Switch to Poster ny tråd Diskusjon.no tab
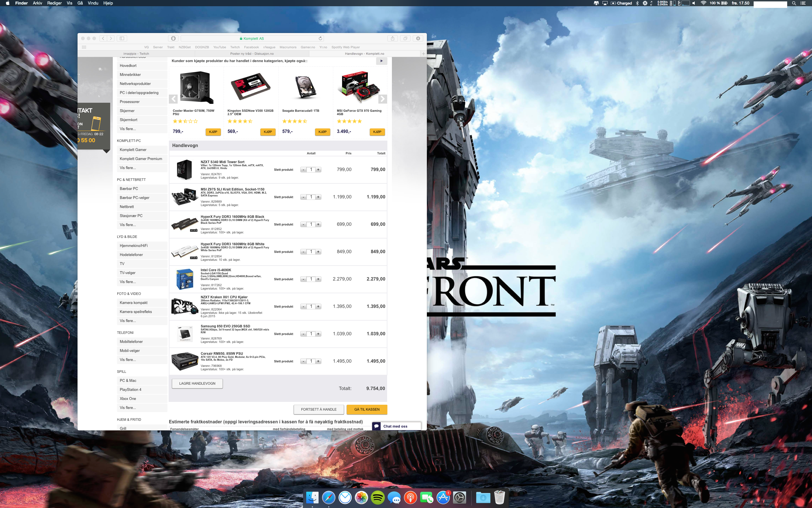The height and width of the screenshot is (508, 812). [252, 54]
